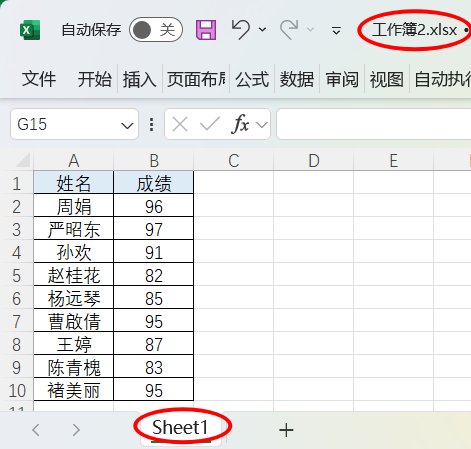Click the Undo arrow icon
The height and width of the screenshot is (449, 471).
tap(241, 29)
